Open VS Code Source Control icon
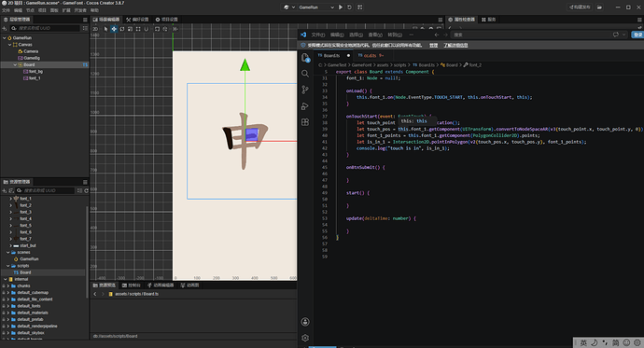This screenshot has width=644, height=348. [x=305, y=90]
